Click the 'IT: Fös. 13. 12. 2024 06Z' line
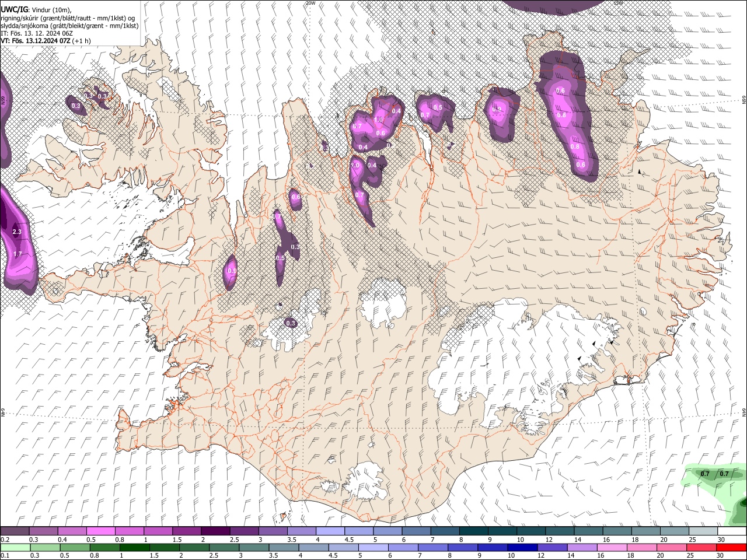The height and width of the screenshot is (560, 747). coord(37,33)
